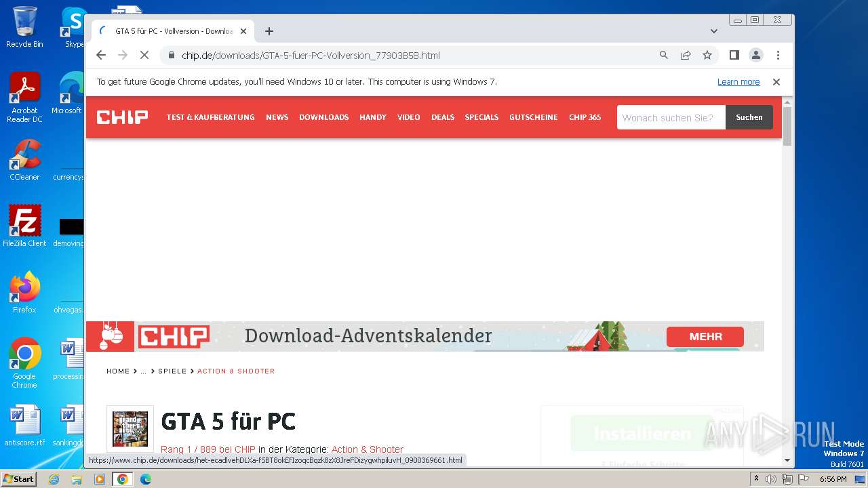Click the lock icon beside chip.de URL

tap(172, 56)
